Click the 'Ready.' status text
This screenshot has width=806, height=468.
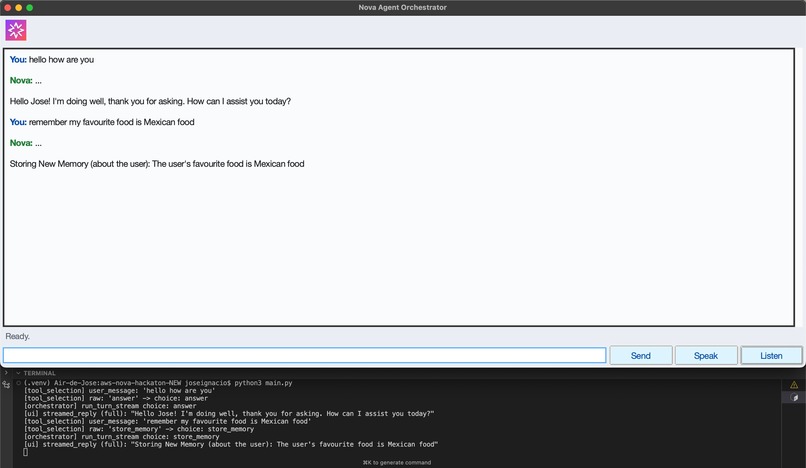pyautogui.click(x=17, y=336)
